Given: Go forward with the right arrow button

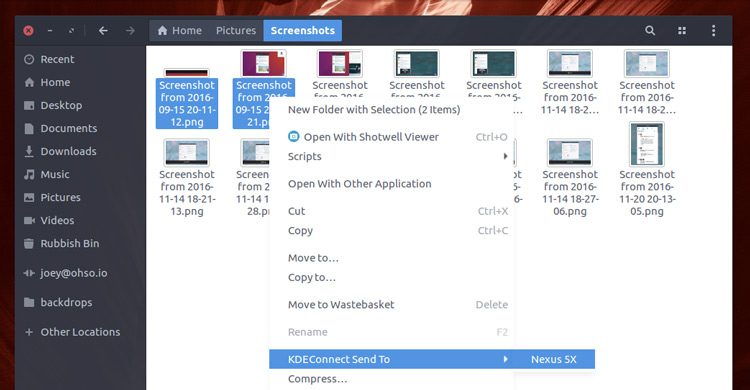Looking at the screenshot, I should 130,31.
